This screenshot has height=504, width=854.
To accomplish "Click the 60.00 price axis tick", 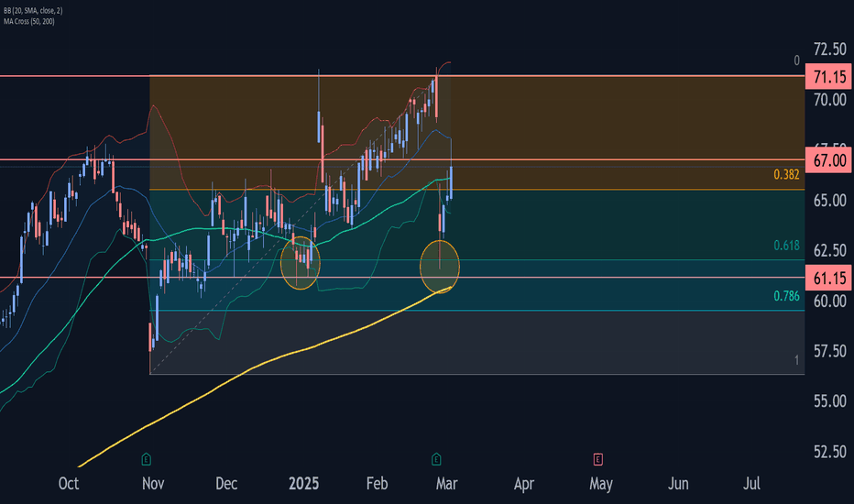I will coord(830,301).
